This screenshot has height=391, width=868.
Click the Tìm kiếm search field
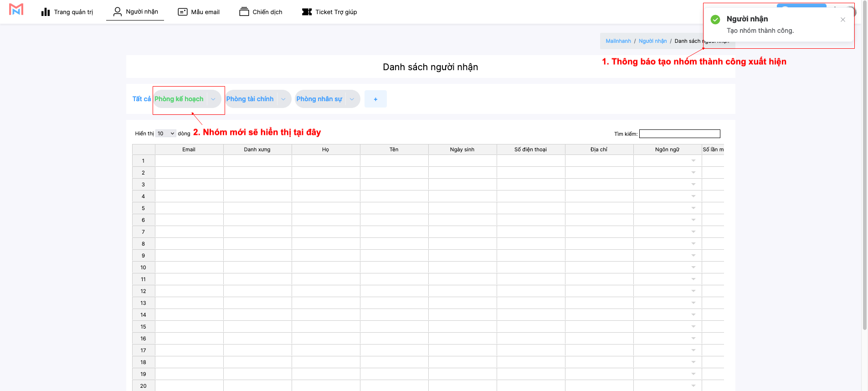(x=679, y=134)
